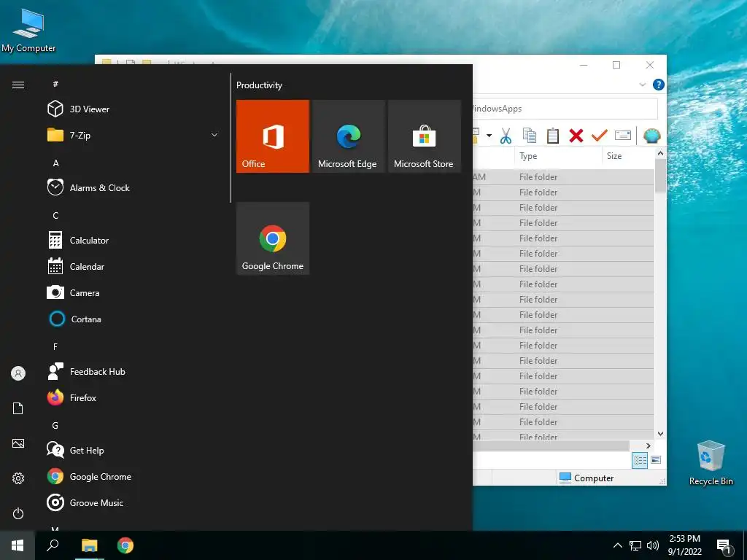The height and width of the screenshot is (560, 747).
Task: Select the Recycle Bin desktop icon
Action: 711,463
